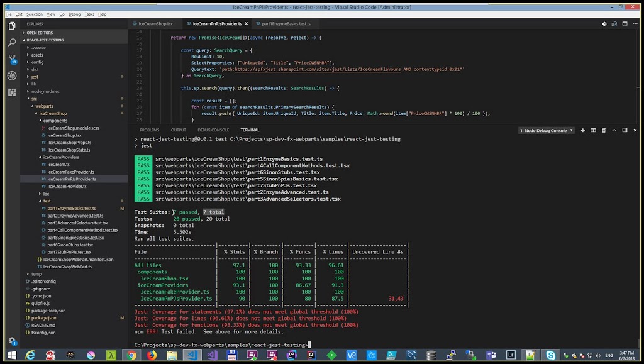Screen dimensions: 644x364
Task: Open README.md in the explorer
Action: [43, 326]
